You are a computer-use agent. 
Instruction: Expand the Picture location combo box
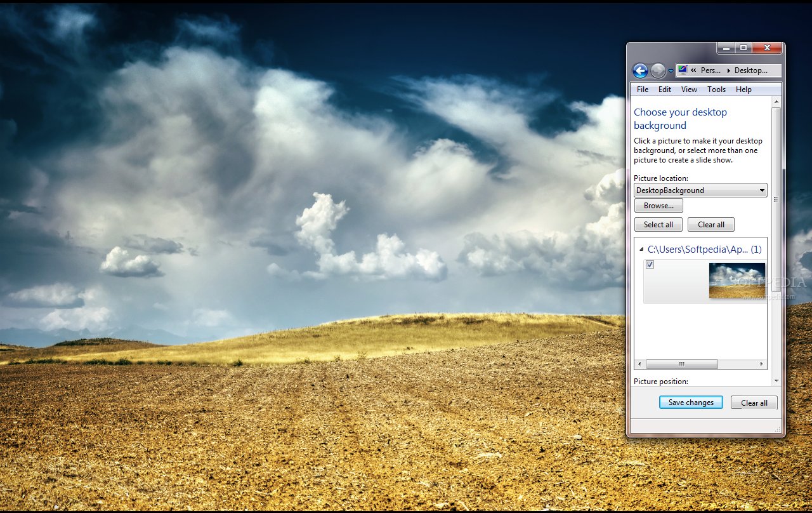pos(700,190)
